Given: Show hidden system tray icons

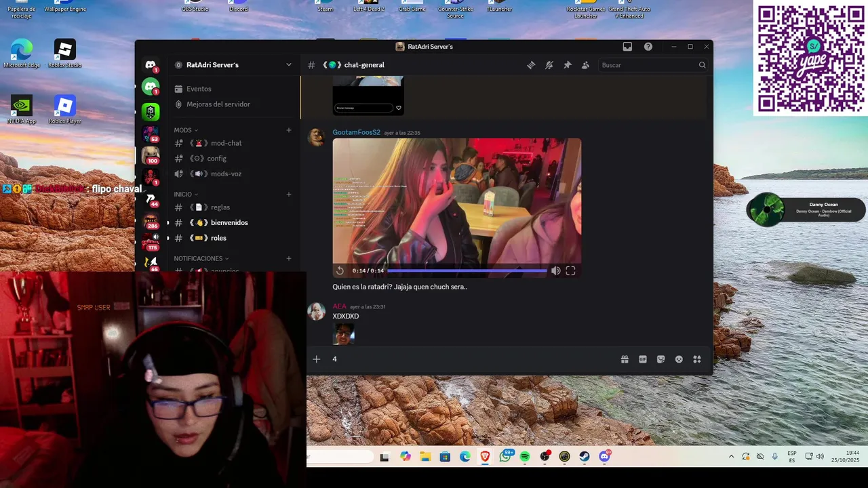Looking at the screenshot, I should point(731,457).
